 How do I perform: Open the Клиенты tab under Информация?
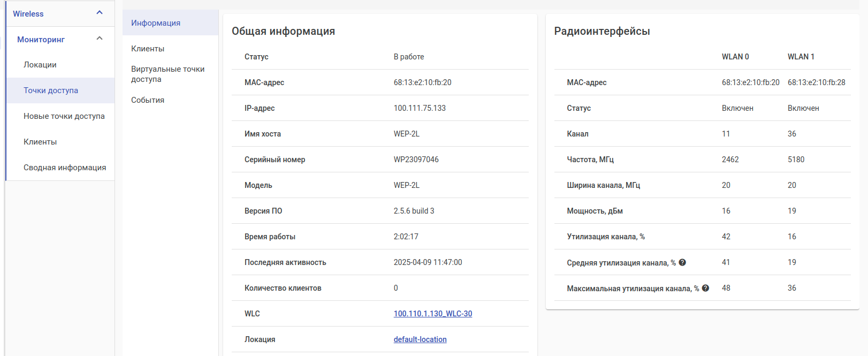click(148, 49)
